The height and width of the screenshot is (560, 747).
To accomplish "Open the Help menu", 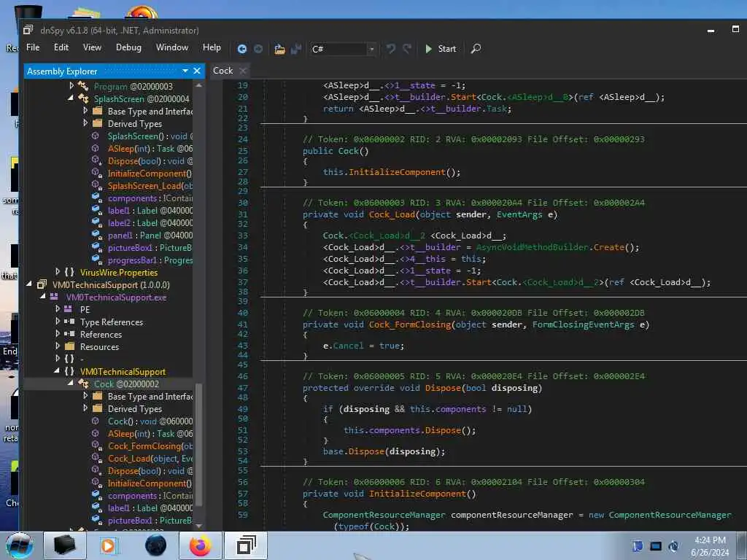I will 212,47.
